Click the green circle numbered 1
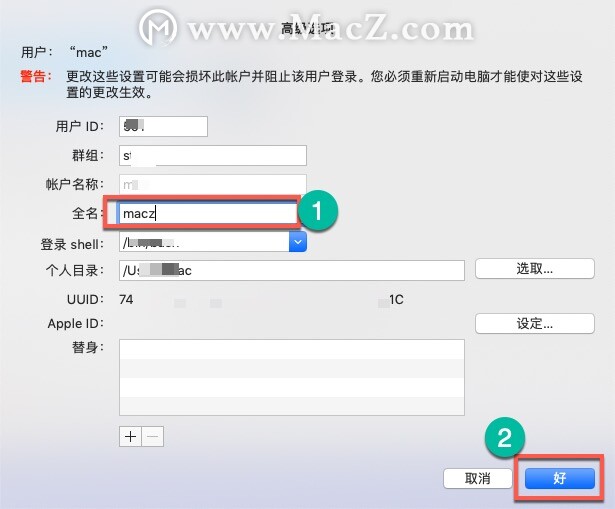 point(318,211)
